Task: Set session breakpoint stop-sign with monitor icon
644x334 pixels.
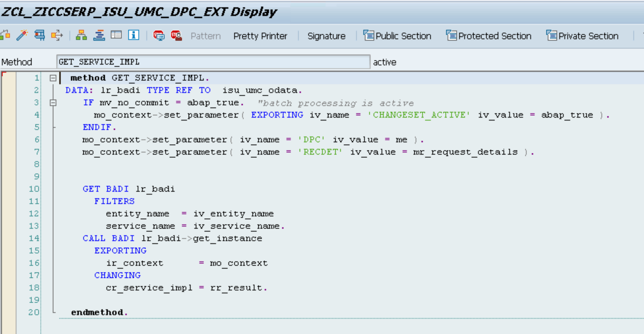Action: 159,35
